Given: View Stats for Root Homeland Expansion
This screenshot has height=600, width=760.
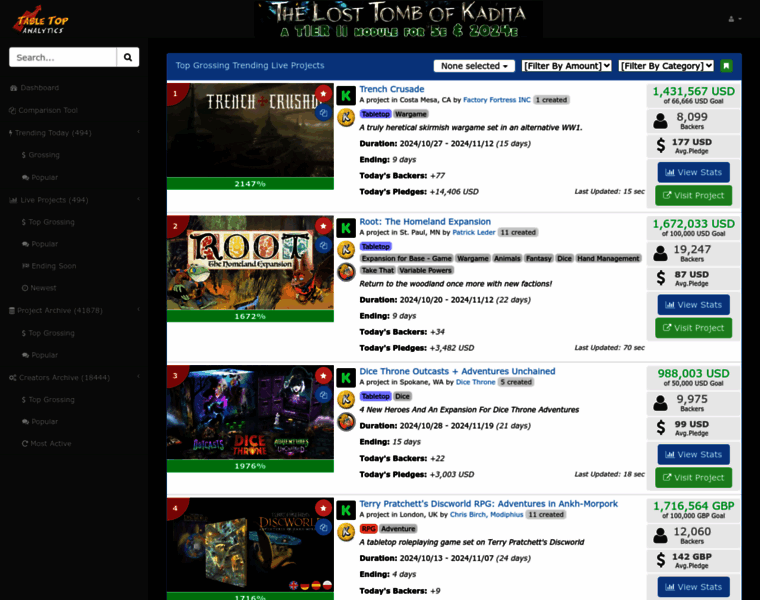Looking at the screenshot, I should click(693, 305).
